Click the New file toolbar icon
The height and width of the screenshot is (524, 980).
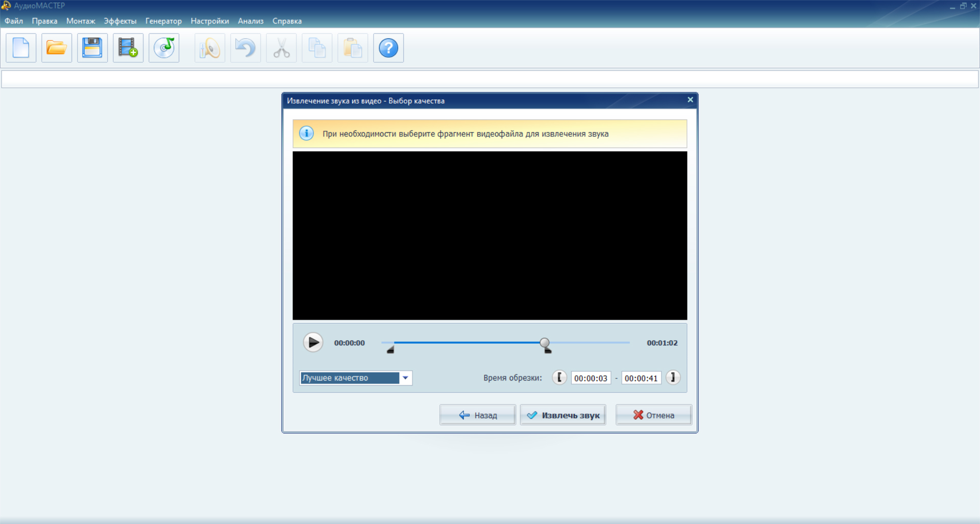(21, 48)
